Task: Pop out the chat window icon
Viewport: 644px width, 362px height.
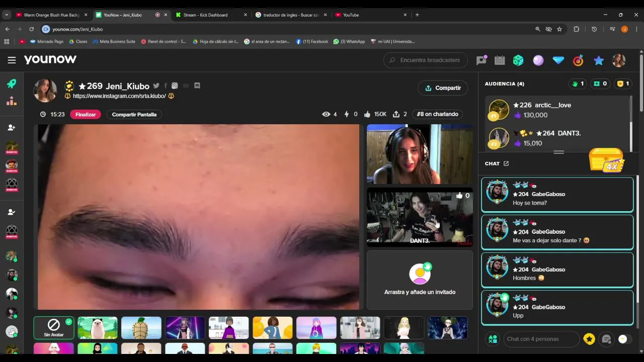Action: pos(506,163)
